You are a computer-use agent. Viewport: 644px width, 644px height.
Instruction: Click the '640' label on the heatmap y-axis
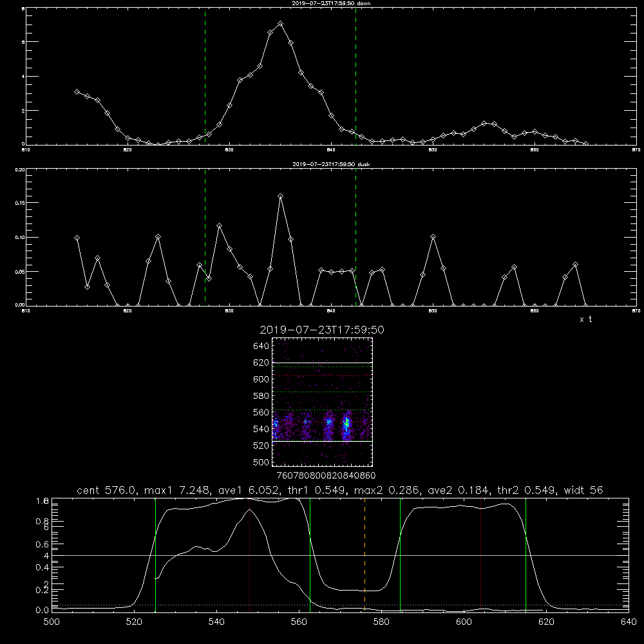[261, 346]
